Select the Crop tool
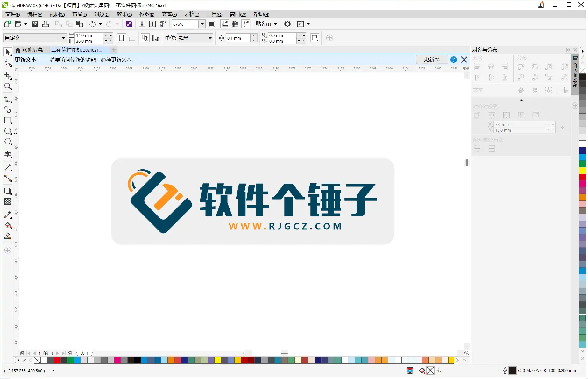This screenshot has height=379, width=588. 8,76
